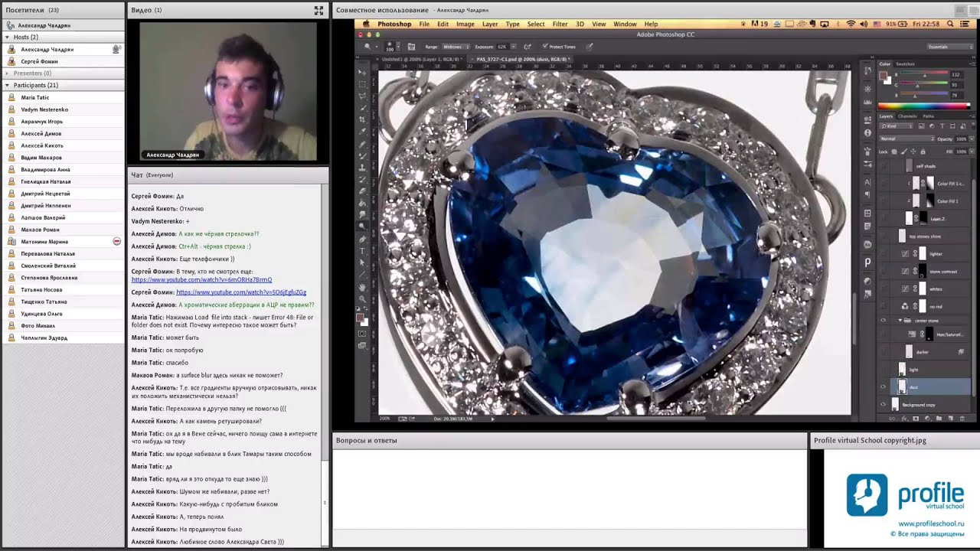Screen dimensions: 980x551
Task: Show the self shade layer
Action: coord(883,166)
